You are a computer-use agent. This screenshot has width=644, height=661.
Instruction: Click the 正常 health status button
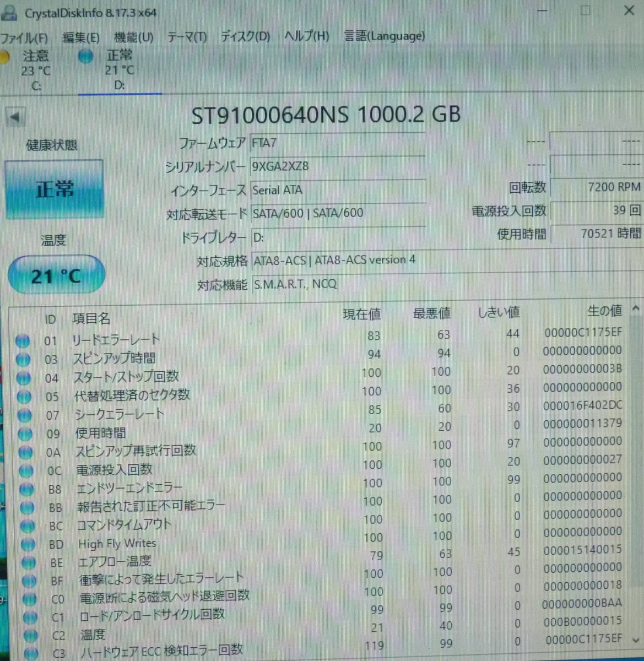coord(54,188)
